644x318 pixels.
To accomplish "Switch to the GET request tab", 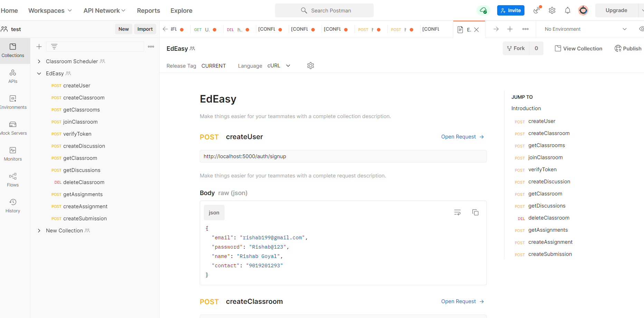I will pyautogui.click(x=205, y=30).
